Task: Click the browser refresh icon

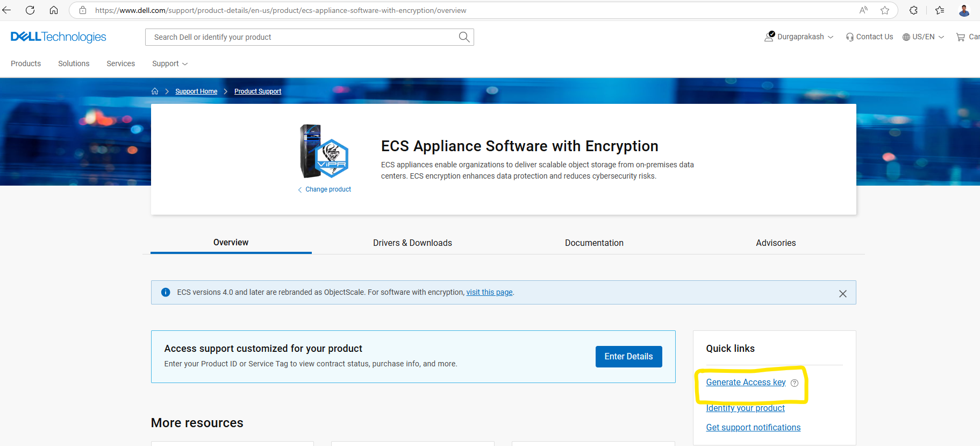Action: click(30, 10)
